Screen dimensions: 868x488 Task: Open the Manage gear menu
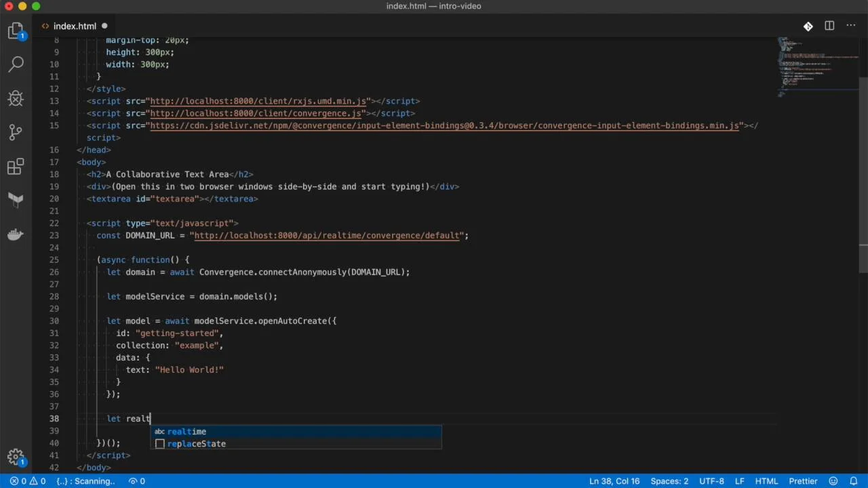coord(16,457)
